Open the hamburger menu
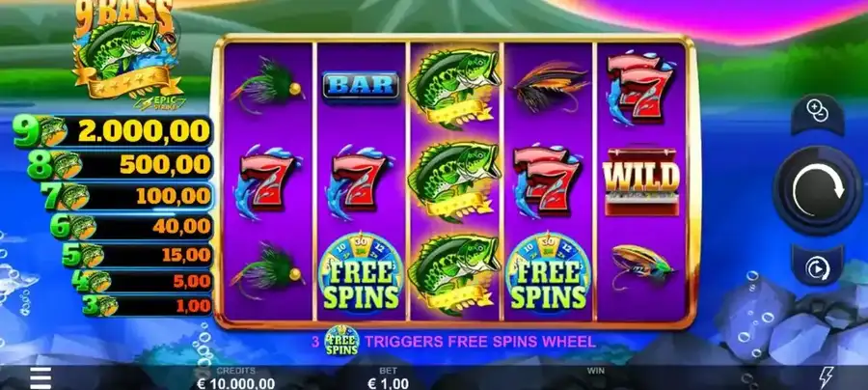 coord(41,377)
